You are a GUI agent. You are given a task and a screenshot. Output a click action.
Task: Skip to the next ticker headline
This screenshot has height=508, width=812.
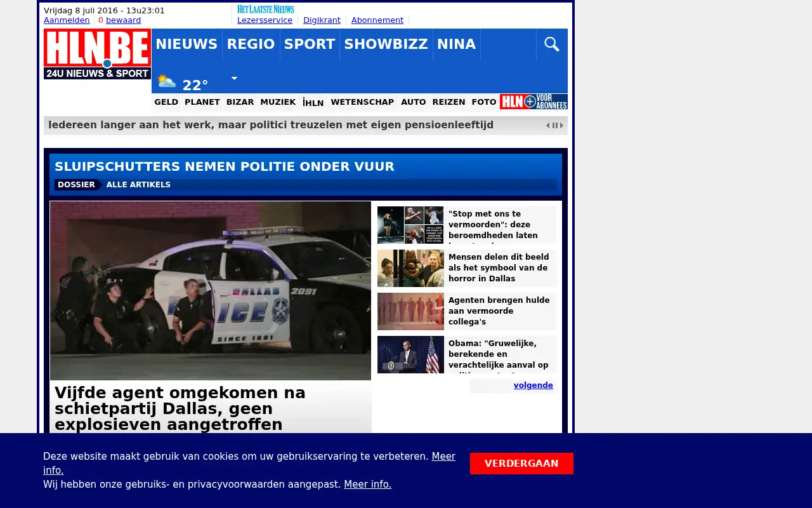561,126
